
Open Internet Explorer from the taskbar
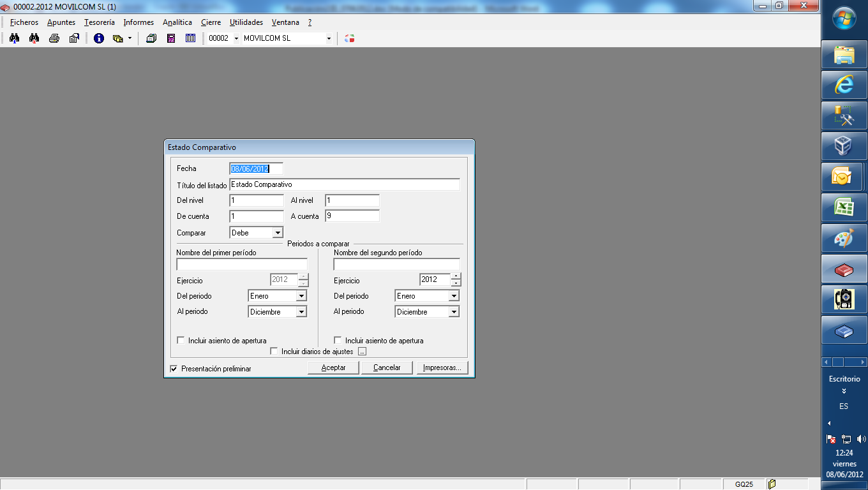(x=844, y=85)
